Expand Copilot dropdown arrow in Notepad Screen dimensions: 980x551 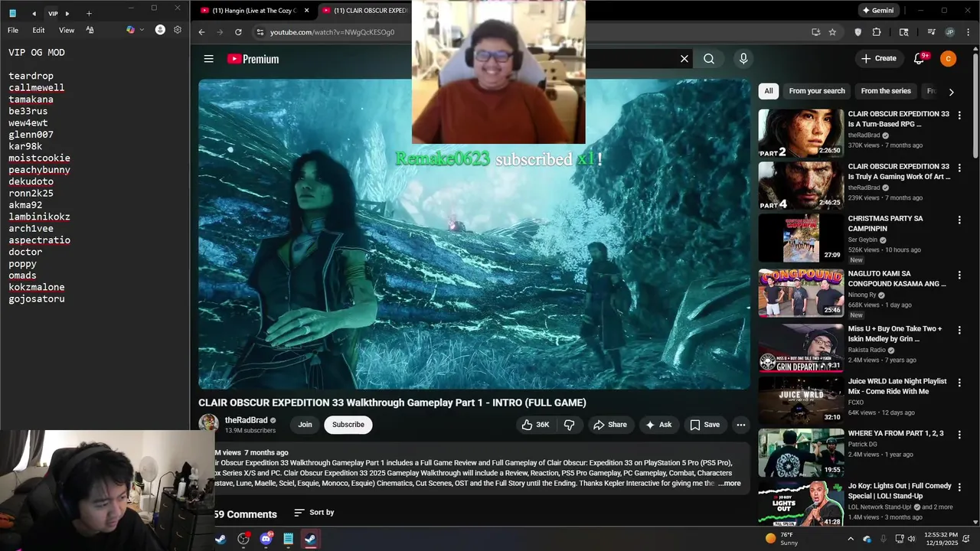(141, 30)
